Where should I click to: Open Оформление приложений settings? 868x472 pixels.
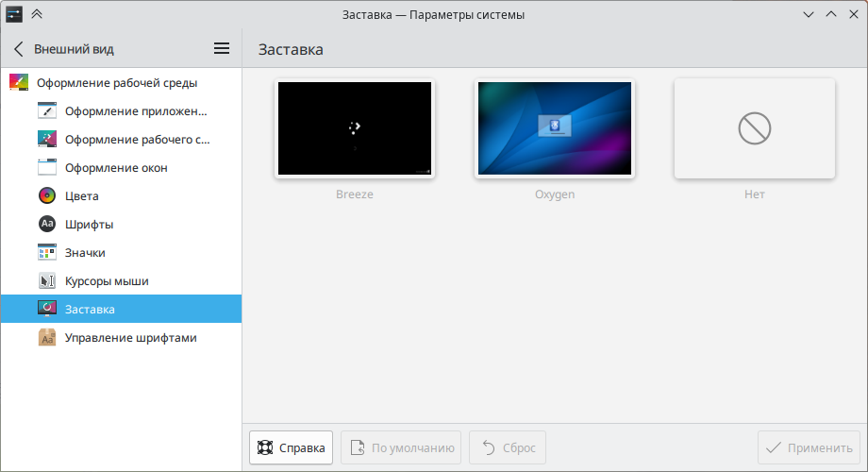click(121, 110)
